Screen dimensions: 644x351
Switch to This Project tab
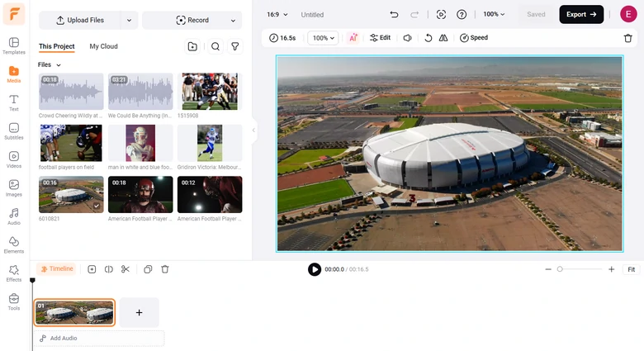coord(57,46)
